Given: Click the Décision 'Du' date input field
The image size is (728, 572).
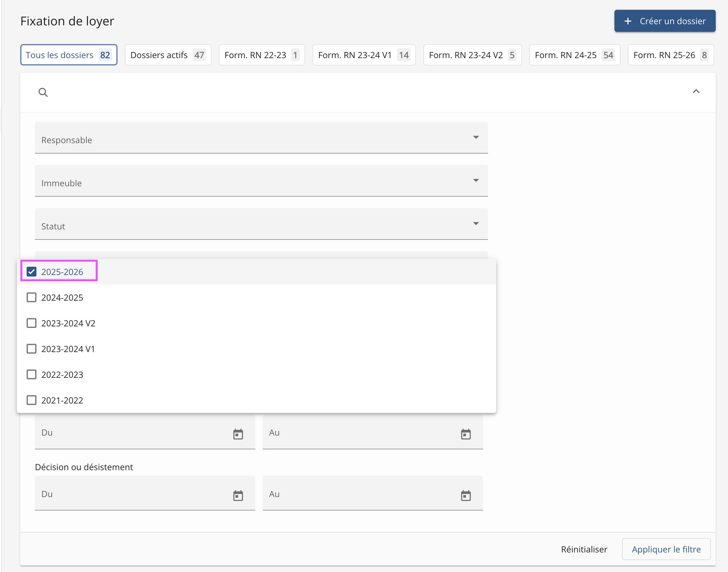Looking at the screenshot, I should tap(134, 494).
